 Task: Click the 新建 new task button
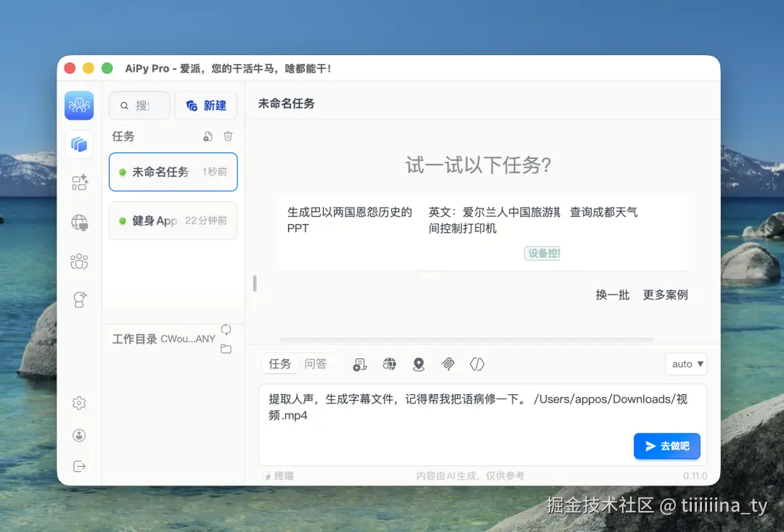pos(205,105)
